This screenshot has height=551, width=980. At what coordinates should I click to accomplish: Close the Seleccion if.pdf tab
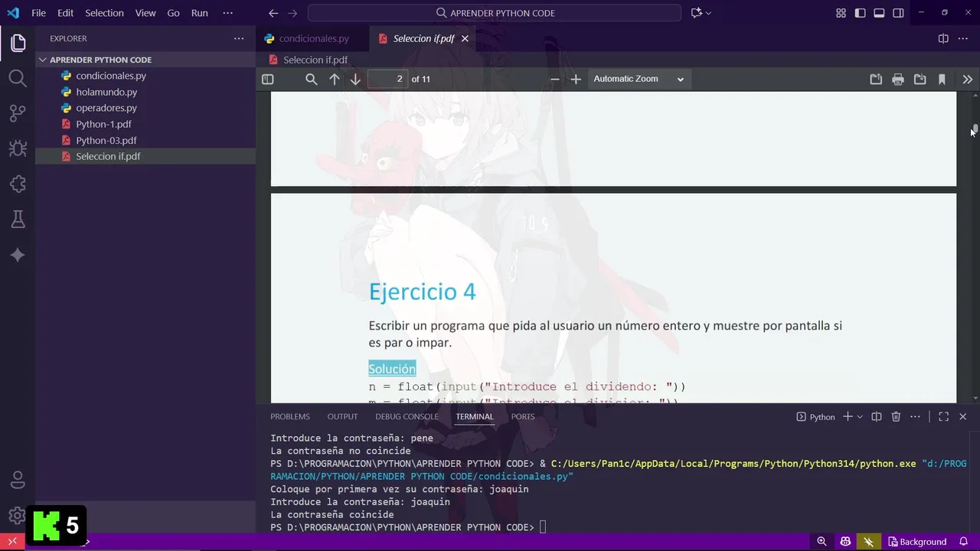tap(465, 38)
